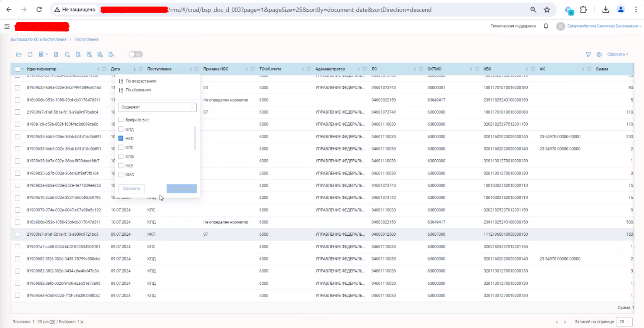Image resolution: width=644 pixels, height=328 pixels.
Task: Check the КМС filter checkbox
Action: [x=121, y=174]
